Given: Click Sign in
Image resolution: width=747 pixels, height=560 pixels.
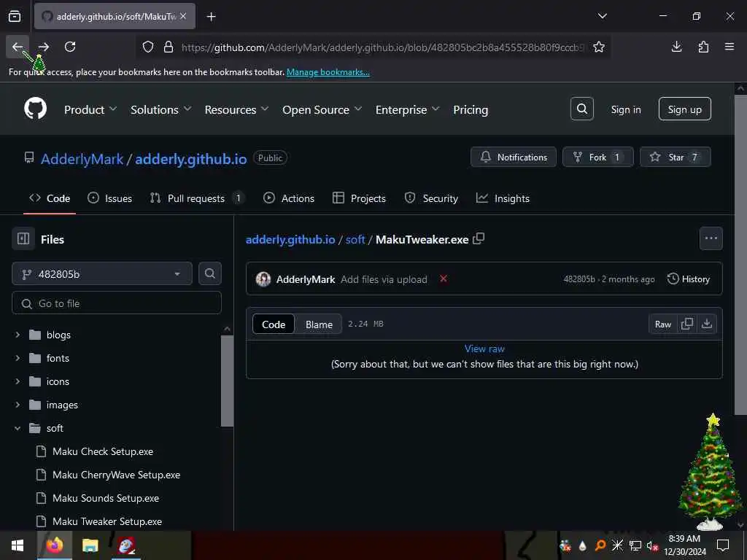Looking at the screenshot, I should [625, 109].
